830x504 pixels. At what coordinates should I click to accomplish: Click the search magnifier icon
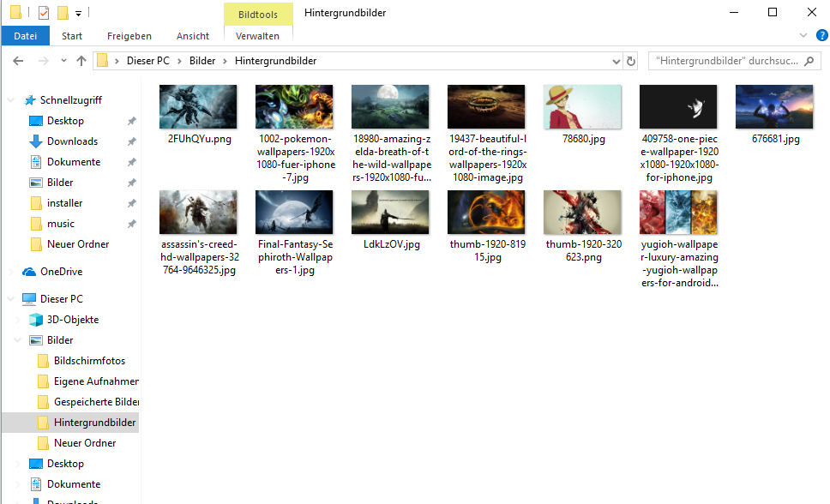click(x=809, y=61)
